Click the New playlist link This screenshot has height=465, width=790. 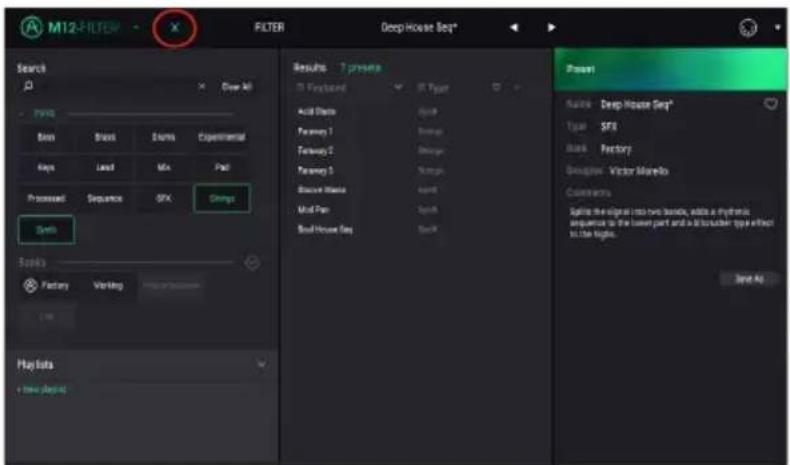(x=41, y=389)
